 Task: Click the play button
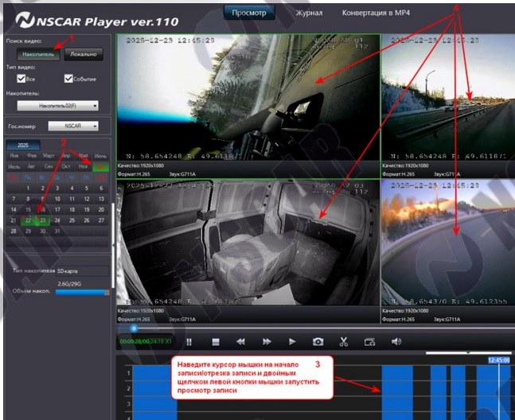pos(292,342)
